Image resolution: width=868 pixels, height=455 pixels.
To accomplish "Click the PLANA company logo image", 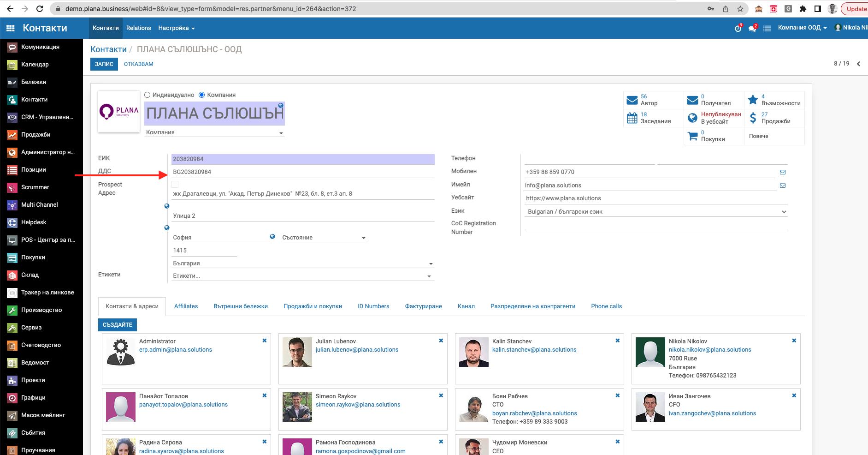I will tap(119, 112).
